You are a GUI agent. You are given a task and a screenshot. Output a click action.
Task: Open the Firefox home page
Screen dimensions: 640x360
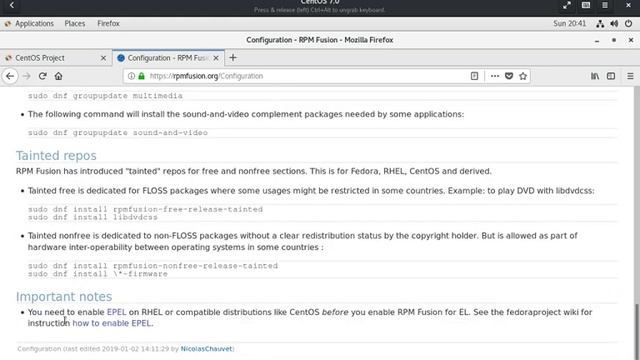[58, 76]
